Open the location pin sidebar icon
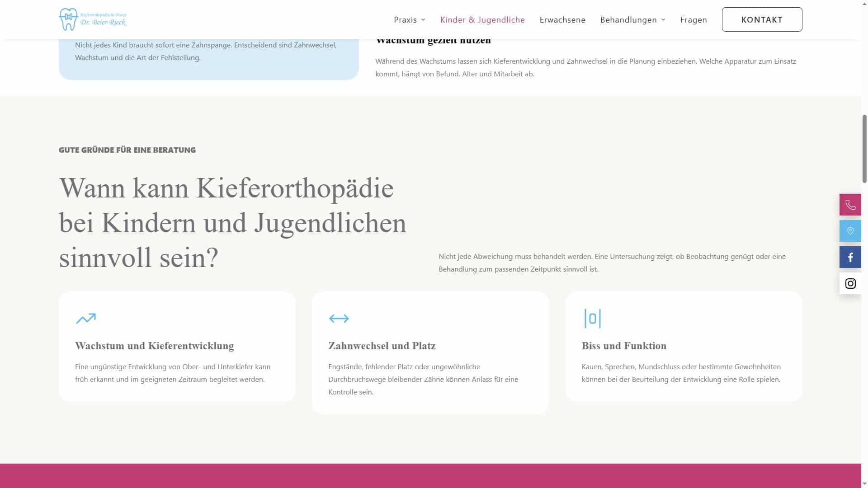 coord(850,231)
